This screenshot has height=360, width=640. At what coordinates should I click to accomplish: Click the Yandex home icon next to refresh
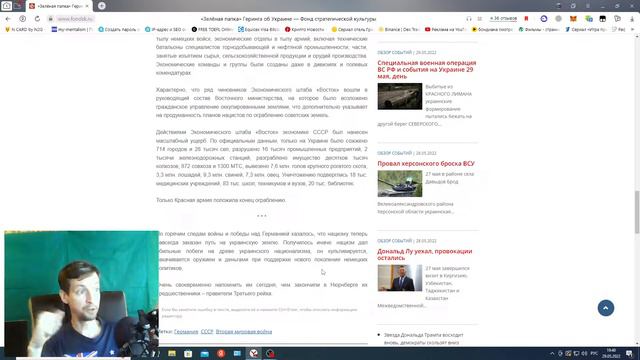22,19
